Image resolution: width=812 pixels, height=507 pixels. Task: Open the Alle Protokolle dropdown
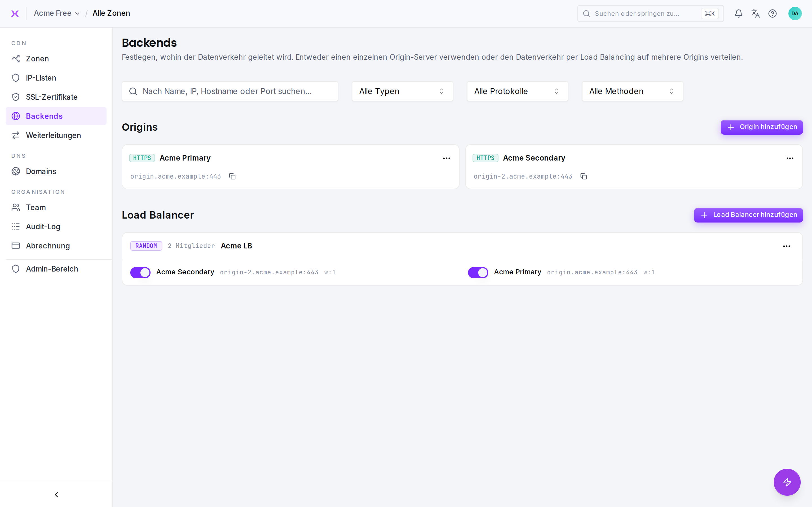[x=517, y=91]
